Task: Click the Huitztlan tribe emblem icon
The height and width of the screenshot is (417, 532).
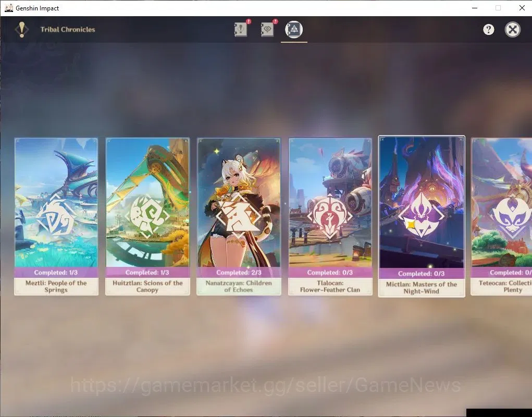Action: pos(147,216)
